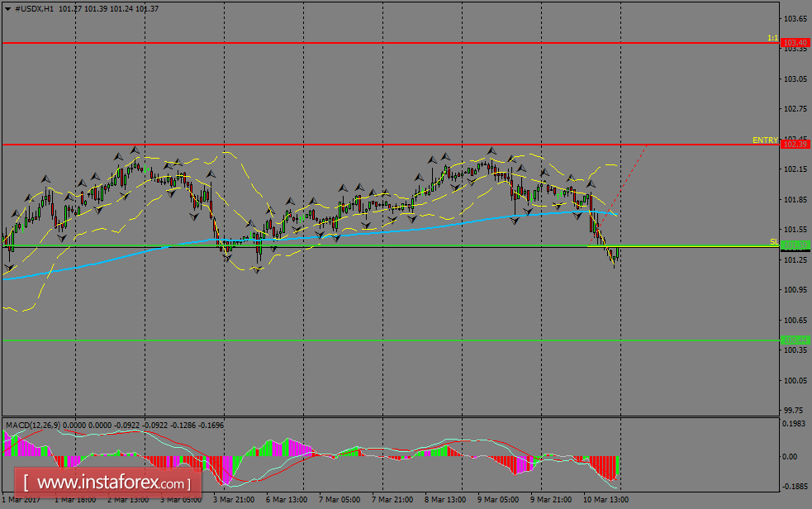
Task: Select the #USDX,H1 symbol title text
Action: pyautogui.click(x=34, y=9)
